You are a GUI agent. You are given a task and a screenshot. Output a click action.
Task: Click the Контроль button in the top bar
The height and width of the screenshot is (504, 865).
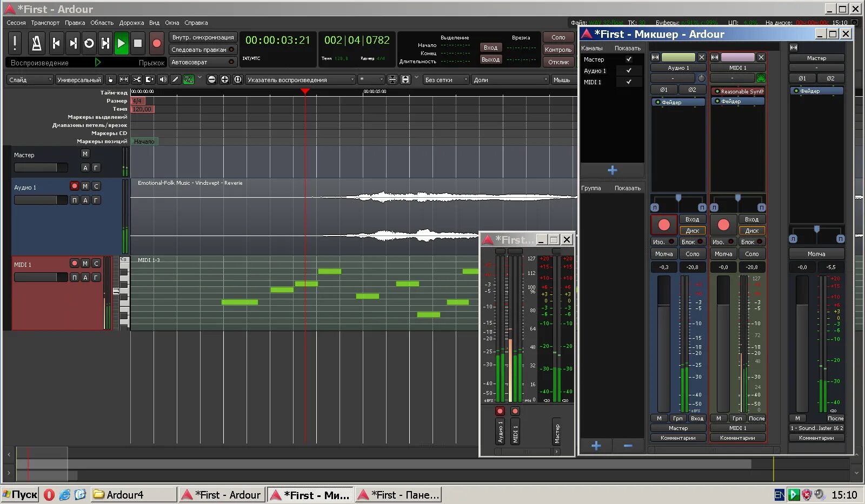[x=558, y=50]
